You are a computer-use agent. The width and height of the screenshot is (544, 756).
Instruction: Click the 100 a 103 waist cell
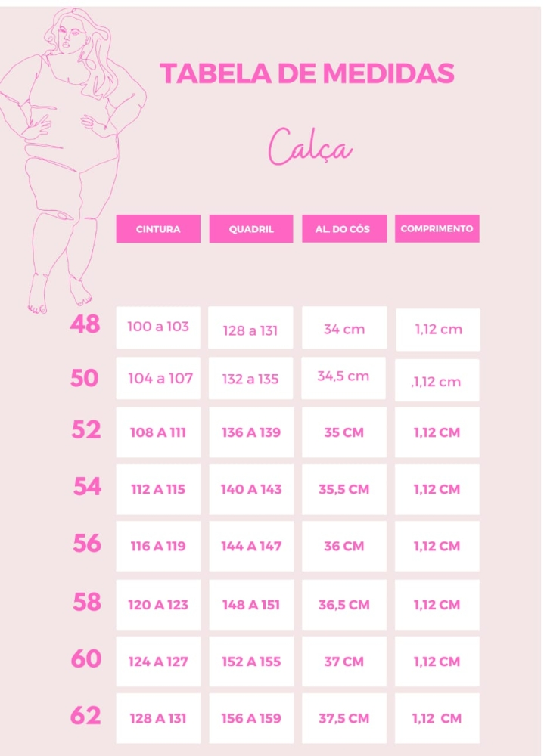[x=158, y=327]
